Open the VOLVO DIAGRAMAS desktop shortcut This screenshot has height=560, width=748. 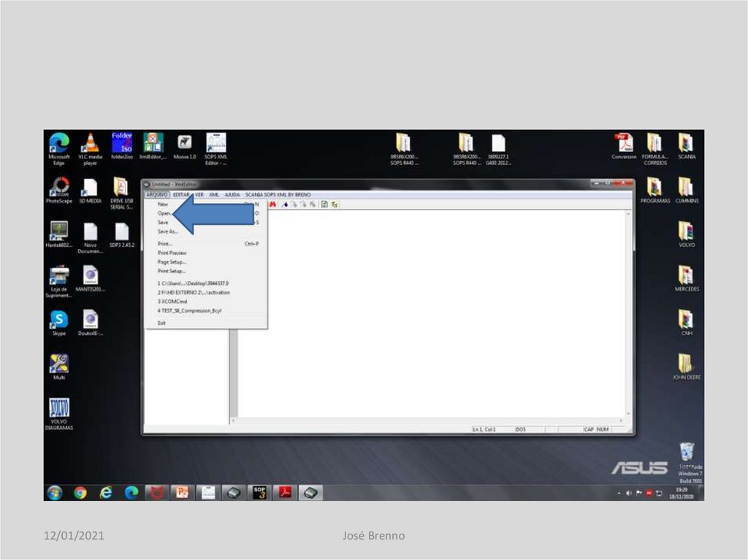pyautogui.click(x=58, y=413)
